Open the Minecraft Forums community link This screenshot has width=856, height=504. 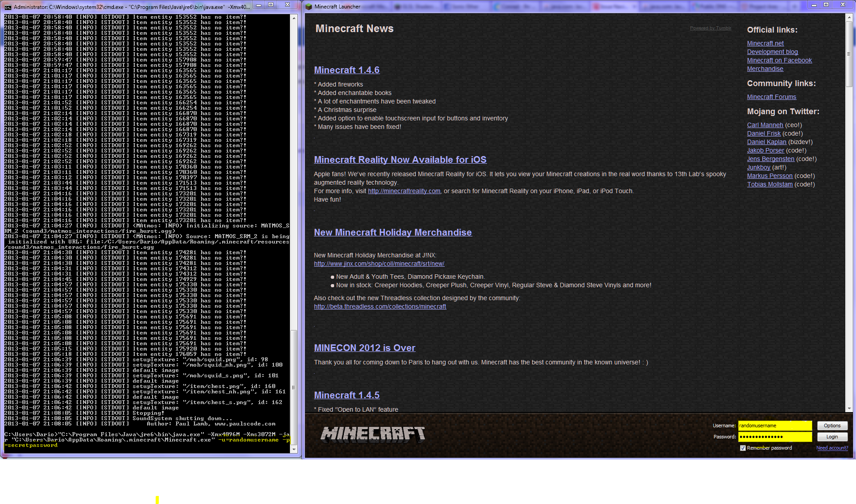click(772, 97)
